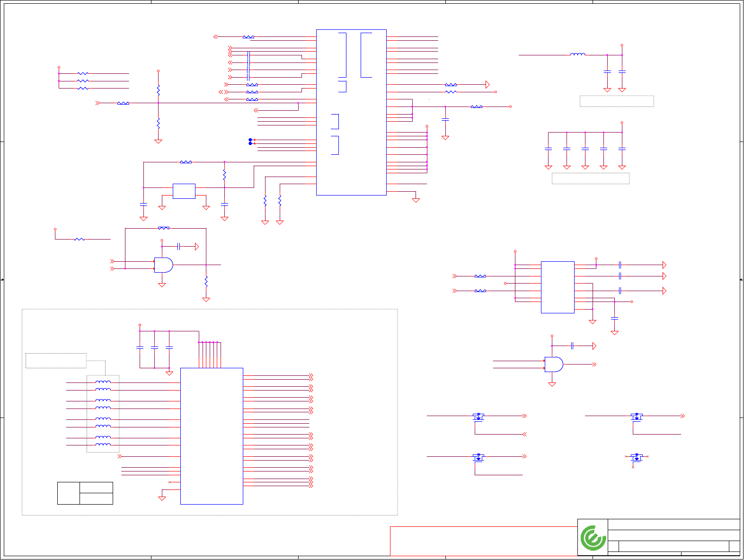The width and height of the screenshot is (744, 560).
Task: Click the small blue crystal component box below the main IC
Action: click(x=184, y=191)
